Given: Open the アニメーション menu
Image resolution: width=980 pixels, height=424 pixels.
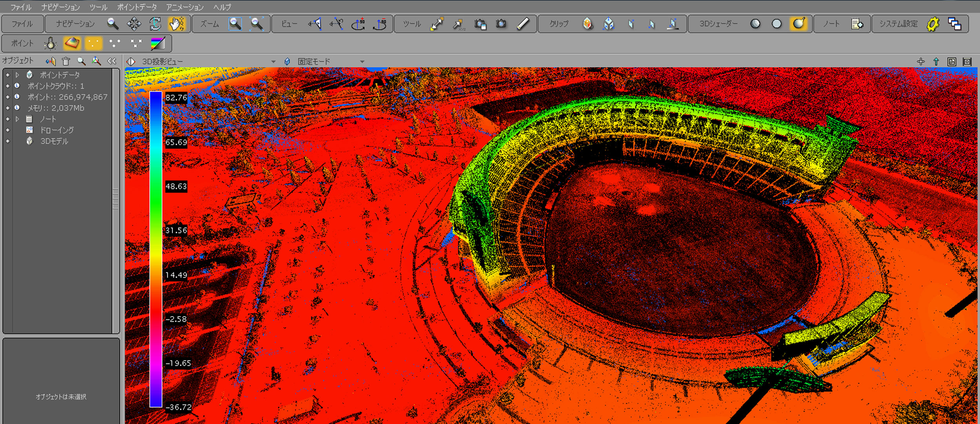Looking at the screenshot, I should [x=185, y=7].
